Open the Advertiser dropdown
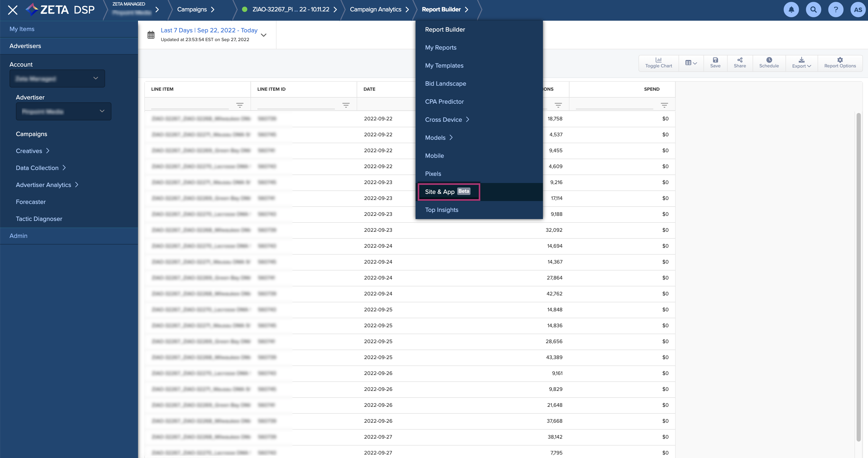Image resolution: width=868 pixels, height=458 pixels. coord(63,111)
